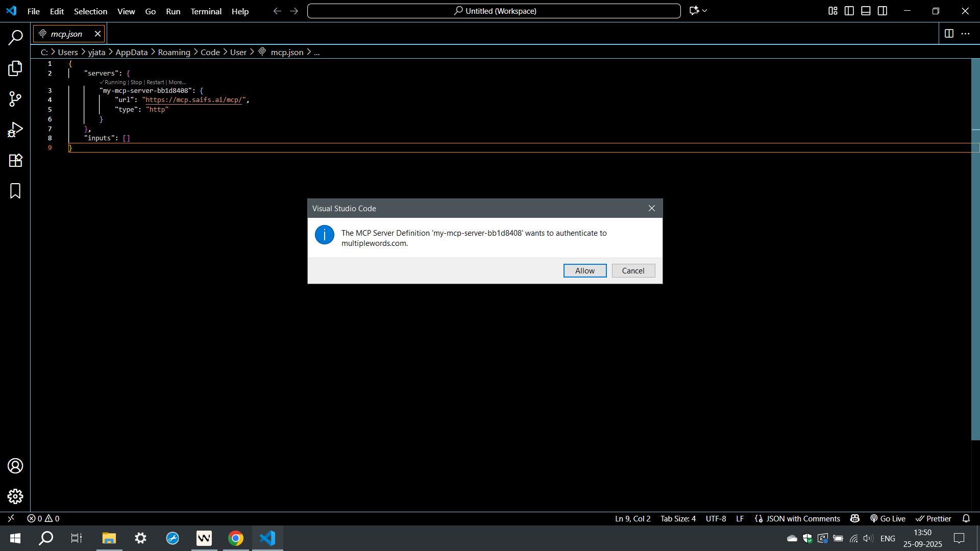Screen dimensions: 980x551
Task: Toggle the Secondary Side Bar layout
Action: (x=883, y=11)
